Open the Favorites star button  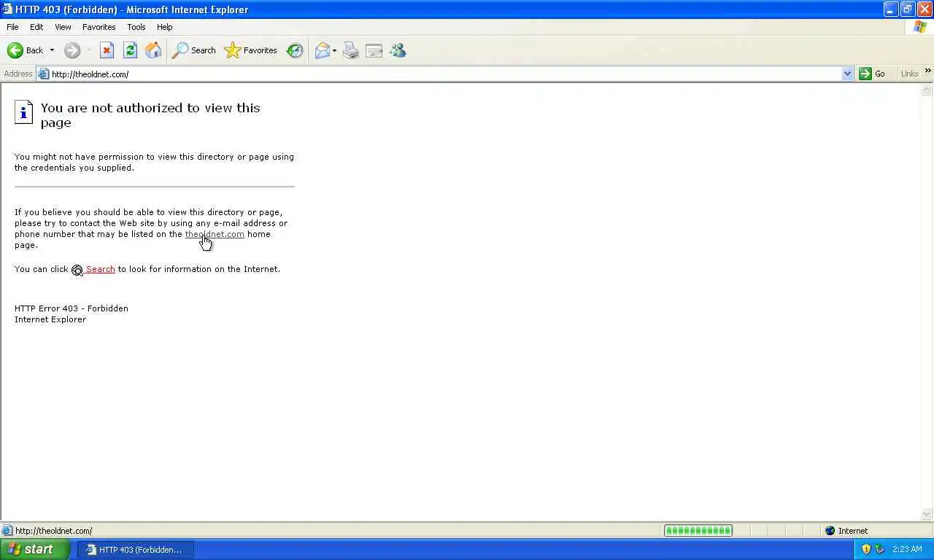point(251,50)
